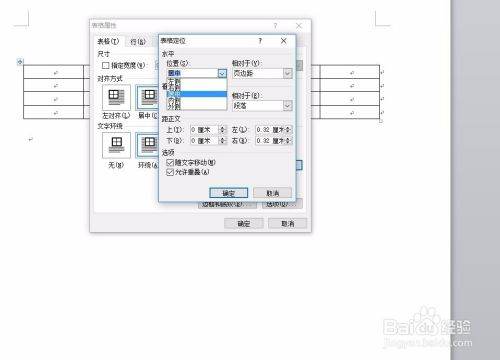Image resolution: width=500 pixels, height=360 pixels.
Task: Adjust the 右 distance stepper arrows
Action: [x=288, y=141]
